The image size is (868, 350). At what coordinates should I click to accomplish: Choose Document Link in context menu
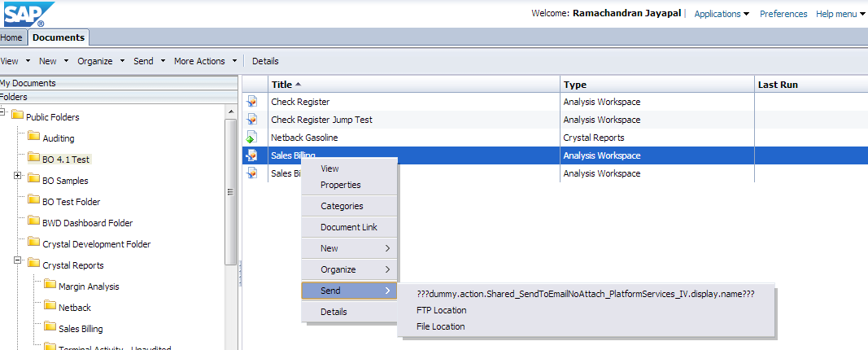(x=349, y=227)
